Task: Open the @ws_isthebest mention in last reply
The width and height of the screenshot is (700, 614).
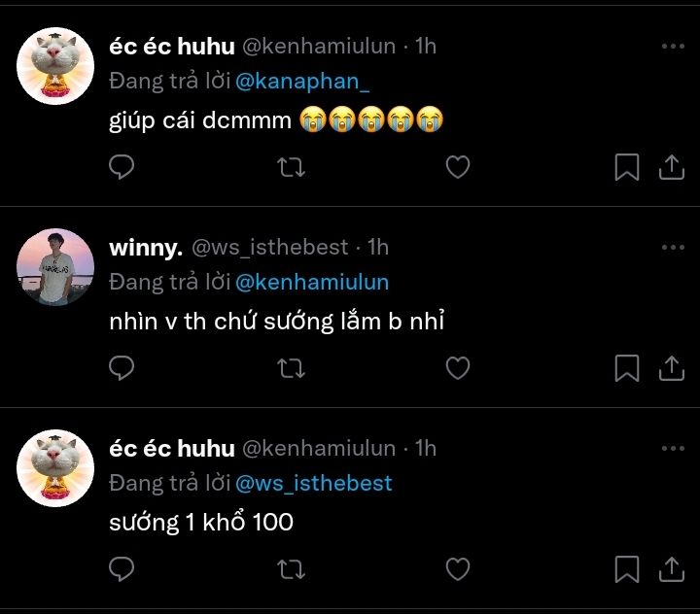Action: [314, 483]
